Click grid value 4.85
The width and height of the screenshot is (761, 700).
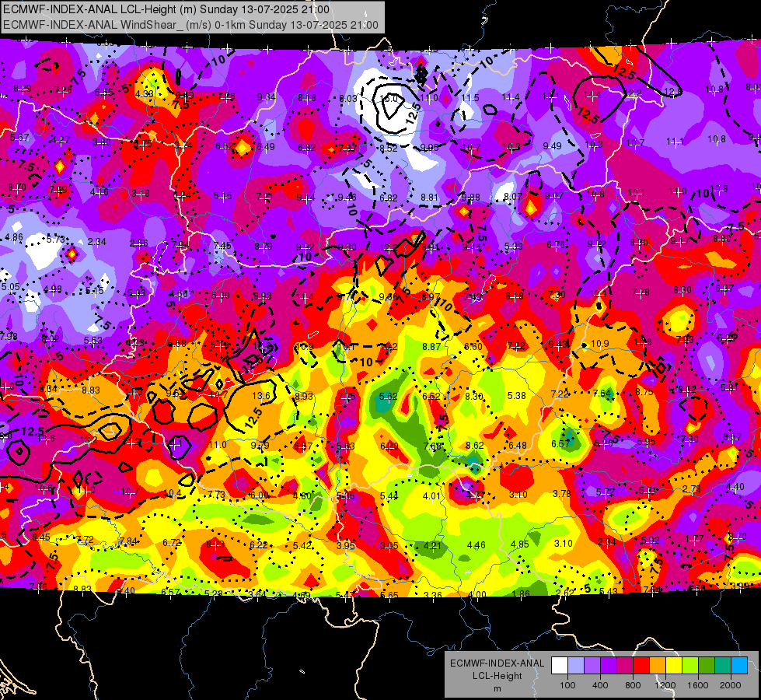click(x=520, y=544)
